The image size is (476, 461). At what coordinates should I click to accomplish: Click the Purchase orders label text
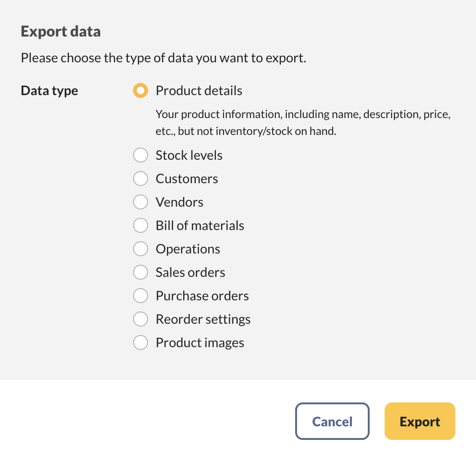click(202, 296)
